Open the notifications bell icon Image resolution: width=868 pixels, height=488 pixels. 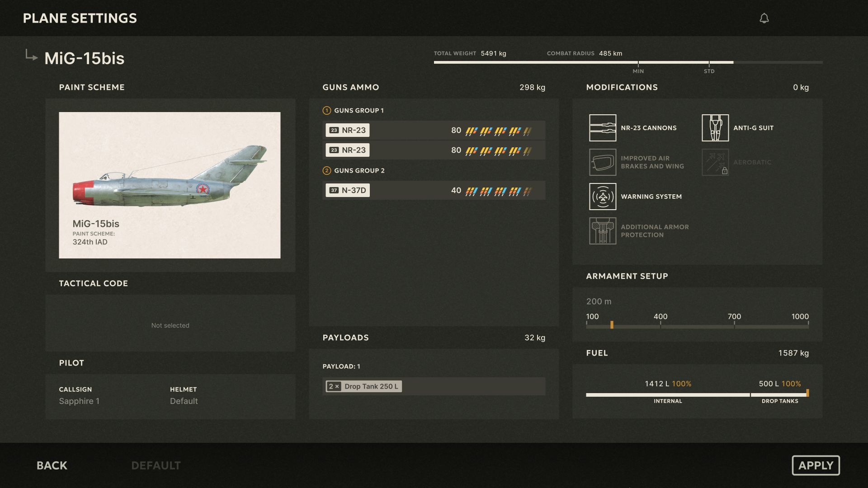point(764,18)
